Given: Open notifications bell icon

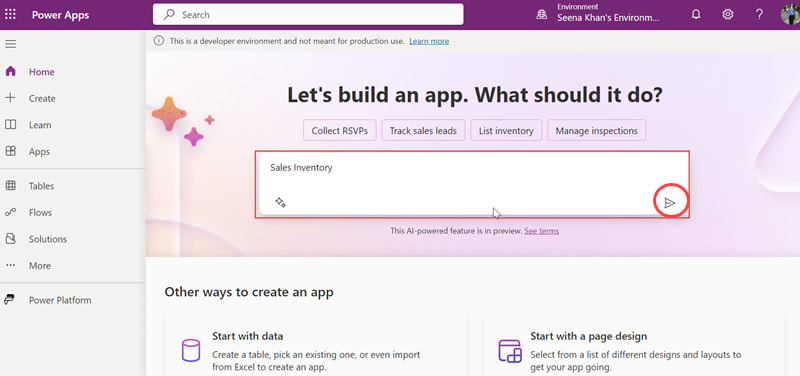Looking at the screenshot, I should pos(696,14).
